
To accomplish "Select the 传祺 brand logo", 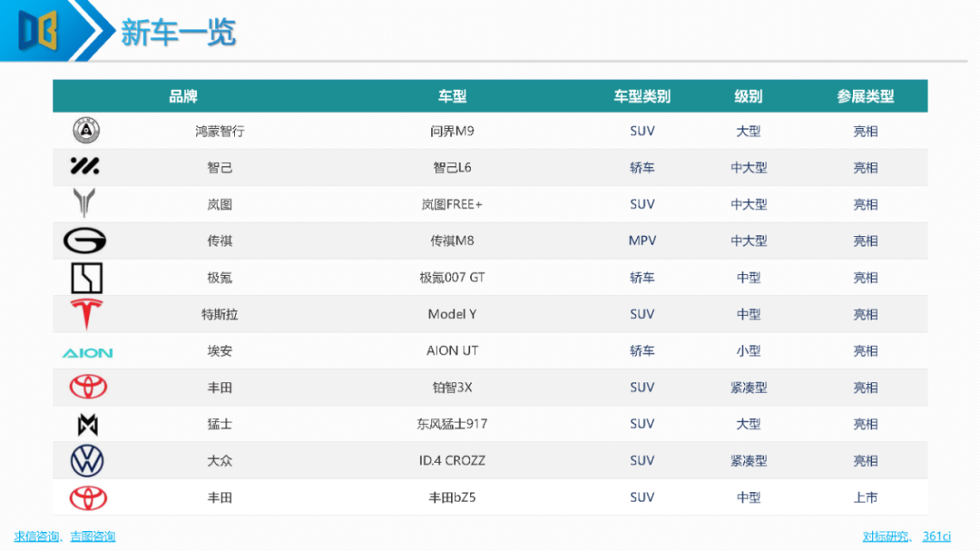I will point(85,241).
